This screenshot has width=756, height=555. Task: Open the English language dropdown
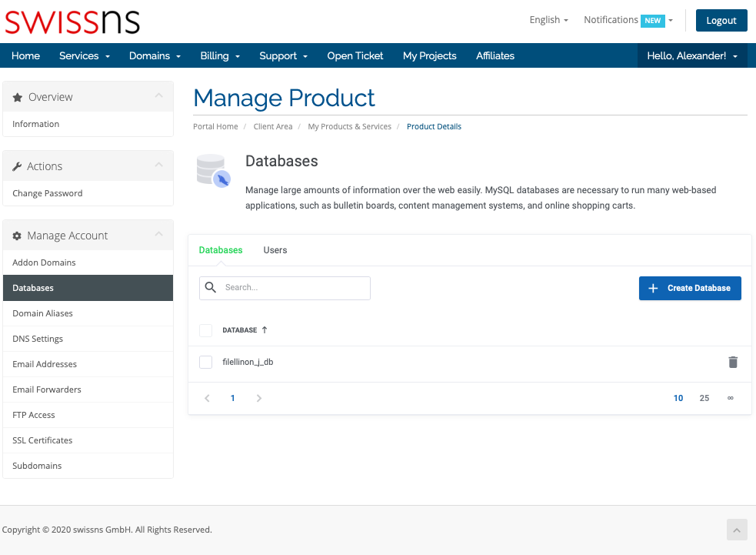click(x=548, y=20)
